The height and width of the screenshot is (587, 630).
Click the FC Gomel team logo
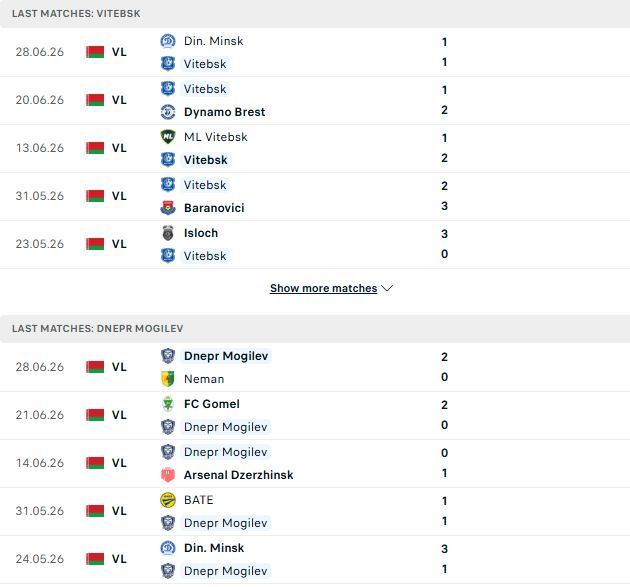(168, 404)
